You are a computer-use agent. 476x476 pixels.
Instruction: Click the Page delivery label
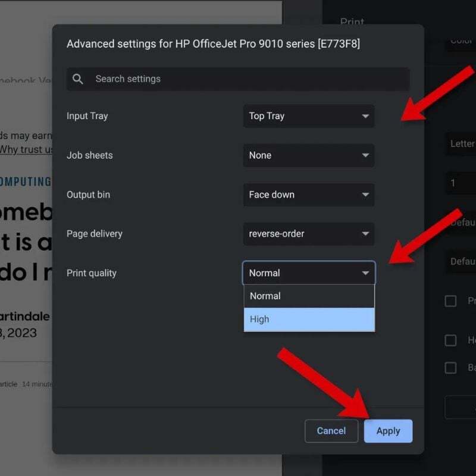[x=95, y=234]
